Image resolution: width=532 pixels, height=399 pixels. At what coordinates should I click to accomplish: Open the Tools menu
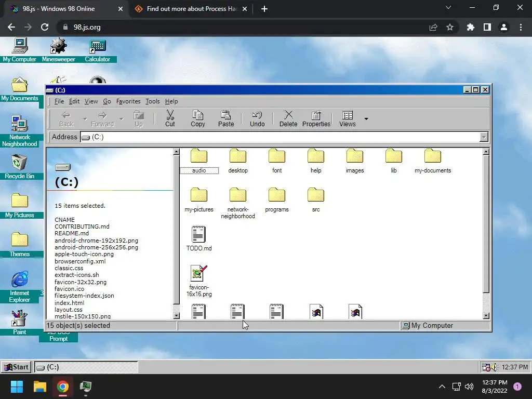(152, 101)
